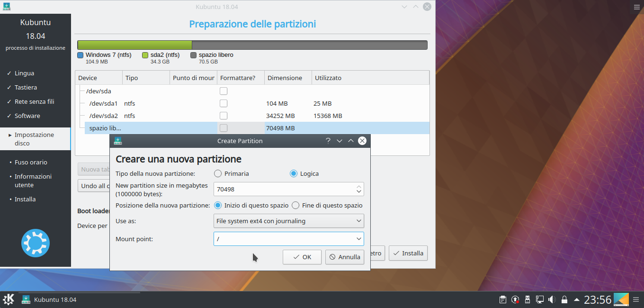Viewport: 644px width, 308px height.
Task: Select the /dev/sda2 partition row
Action: [x=252, y=116]
